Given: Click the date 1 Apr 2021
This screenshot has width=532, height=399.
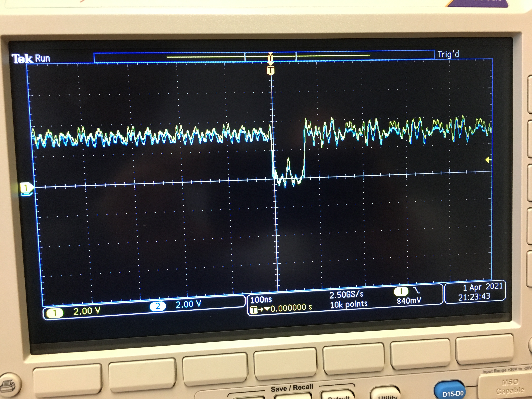Looking at the screenshot, I should 483,287.
